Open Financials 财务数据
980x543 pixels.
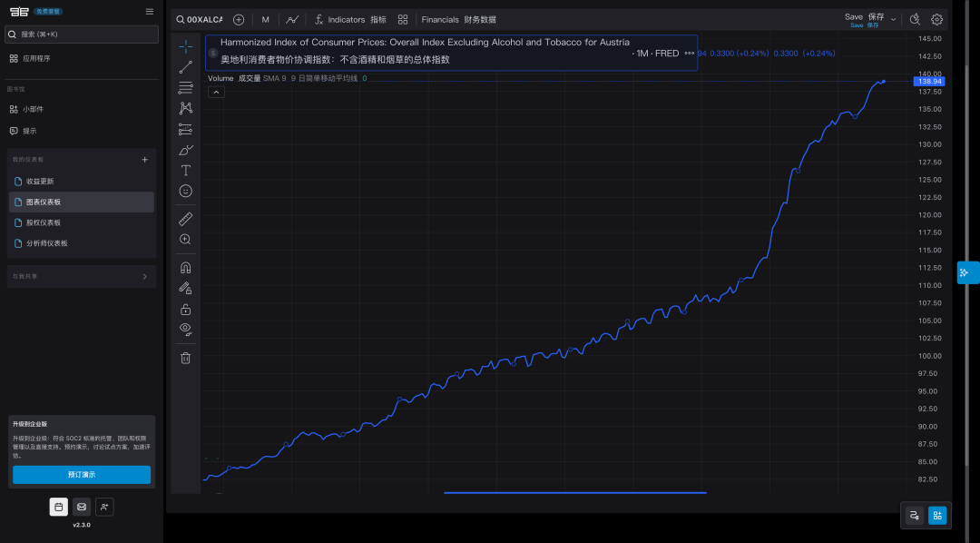(459, 19)
